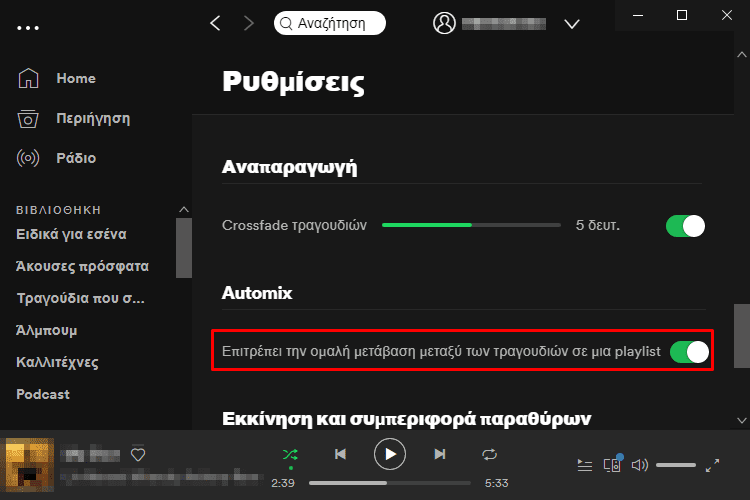Disable the Crossfade τραγουδιών toggle

click(685, 226)
